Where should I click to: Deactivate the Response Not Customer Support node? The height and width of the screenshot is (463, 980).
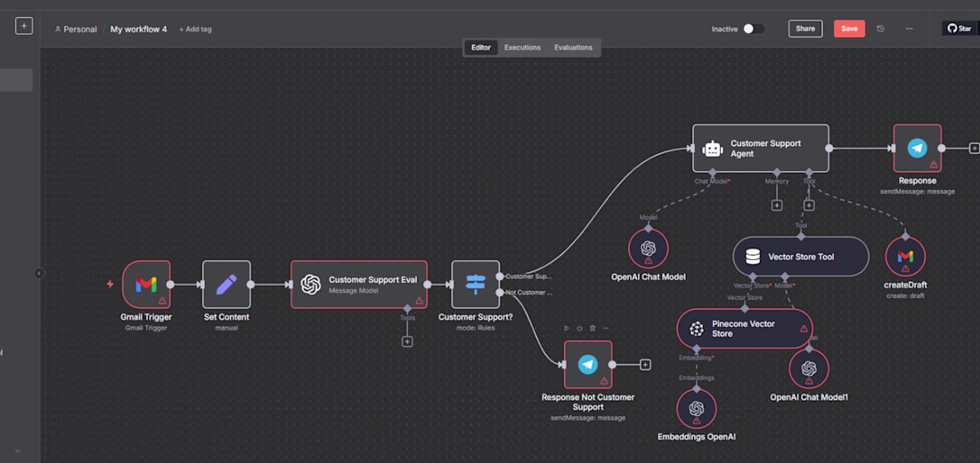(x=579, y=328)
